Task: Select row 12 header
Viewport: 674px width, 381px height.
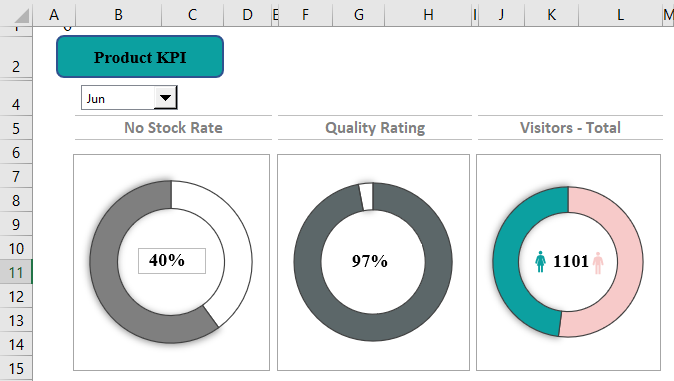Action: point(16,296)
